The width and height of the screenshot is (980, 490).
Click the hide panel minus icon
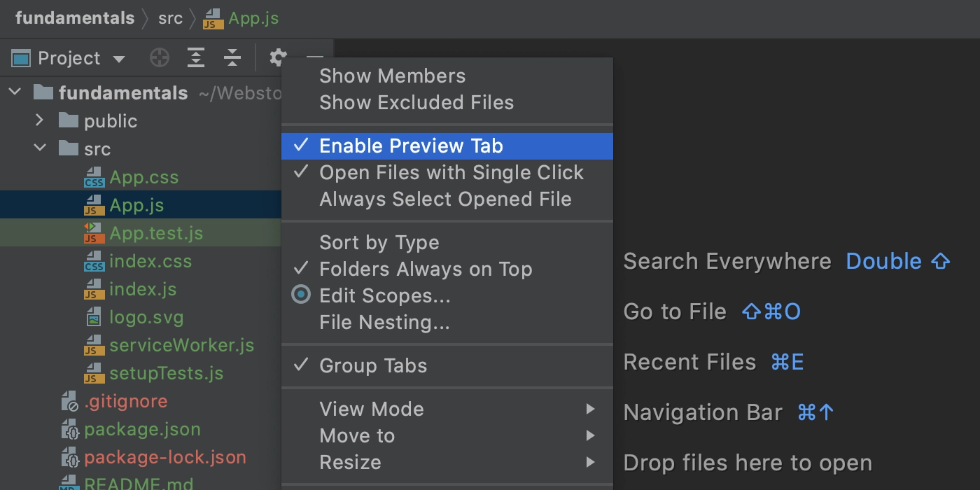coord(315,58)
